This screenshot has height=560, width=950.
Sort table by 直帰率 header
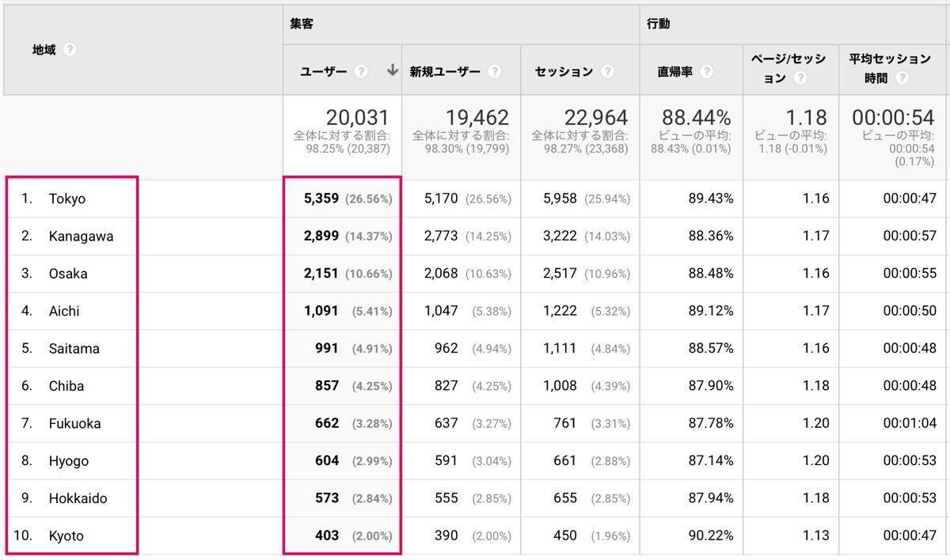[x=674, y=71]
